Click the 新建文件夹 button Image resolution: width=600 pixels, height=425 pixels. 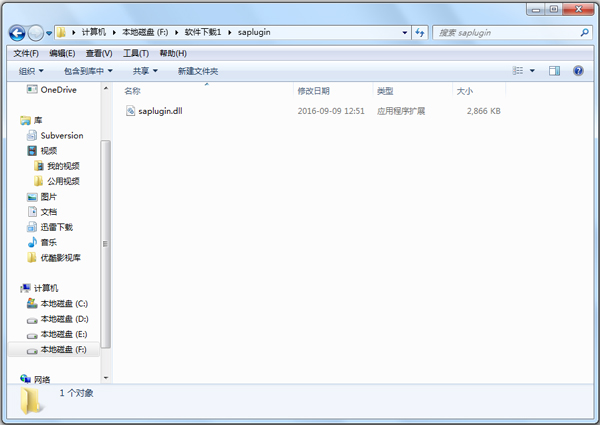[198, 71]
